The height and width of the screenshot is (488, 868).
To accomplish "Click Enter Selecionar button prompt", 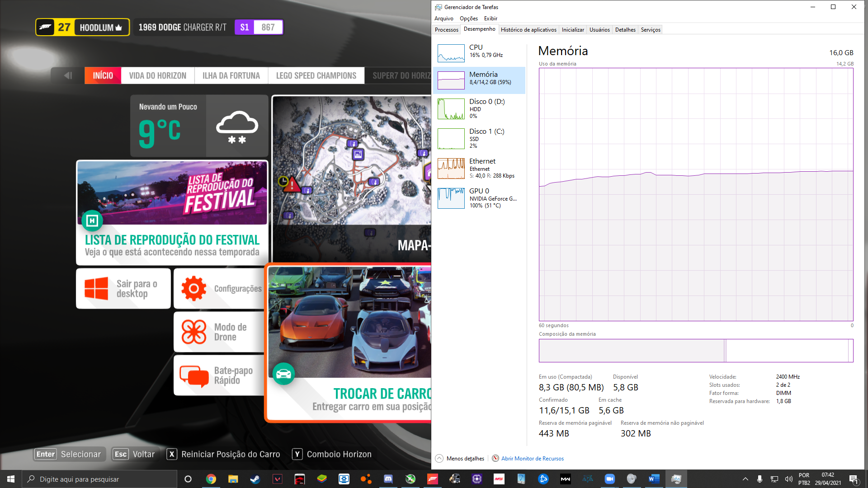I will pos(70,454).
